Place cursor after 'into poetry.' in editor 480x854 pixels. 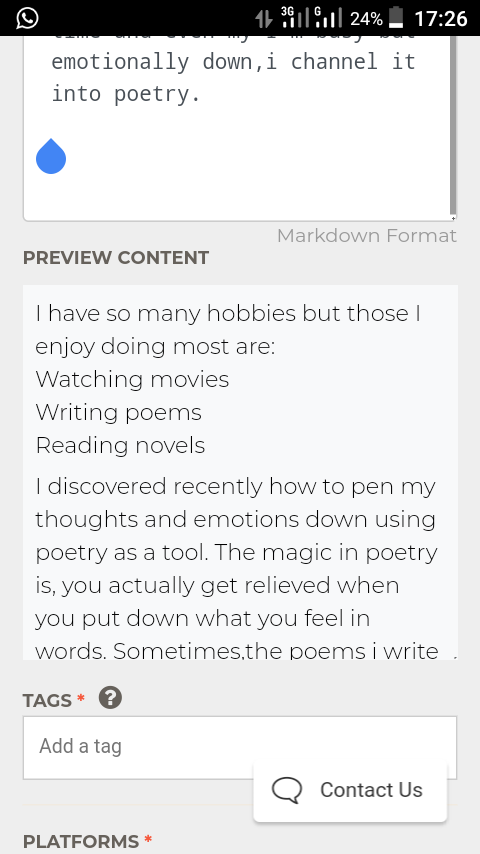202,94
